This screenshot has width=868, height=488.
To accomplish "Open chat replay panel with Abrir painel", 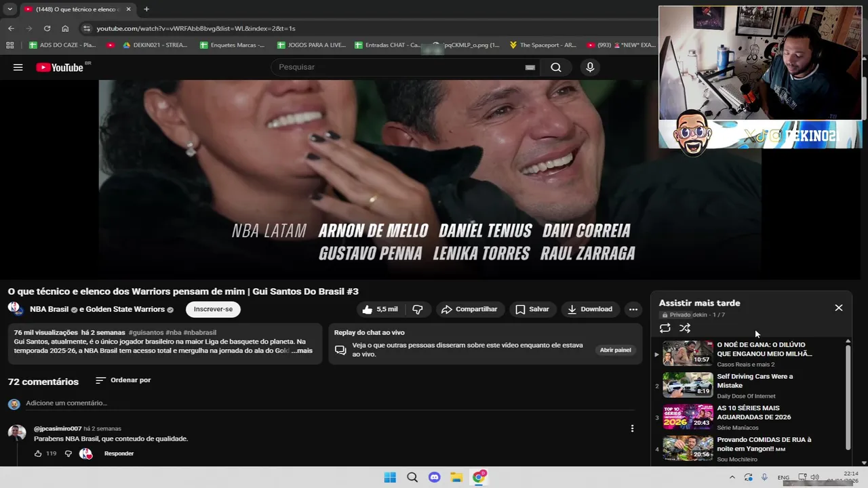I will [615, 350].
